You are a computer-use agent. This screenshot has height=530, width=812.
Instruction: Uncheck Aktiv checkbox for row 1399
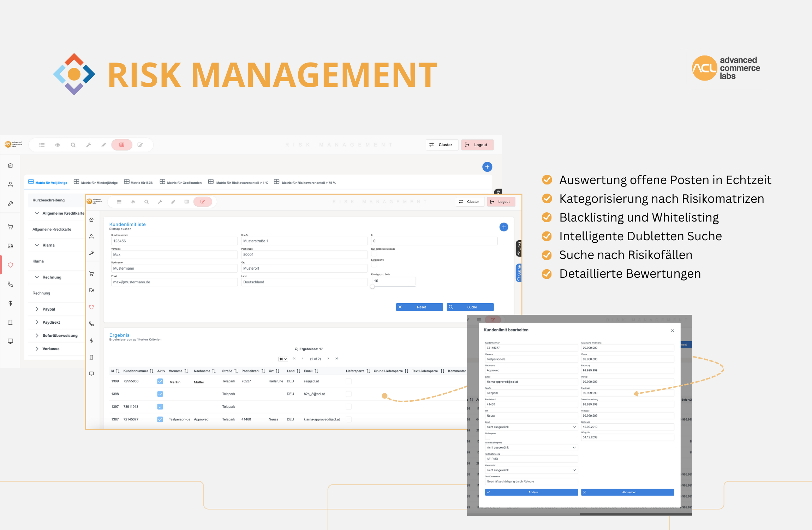tap(160, 381)
